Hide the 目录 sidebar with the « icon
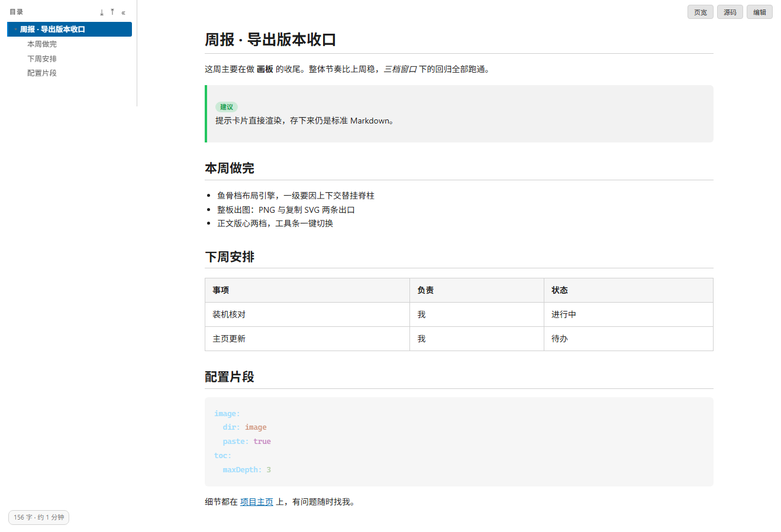781x532 pixels. point(123,12)
